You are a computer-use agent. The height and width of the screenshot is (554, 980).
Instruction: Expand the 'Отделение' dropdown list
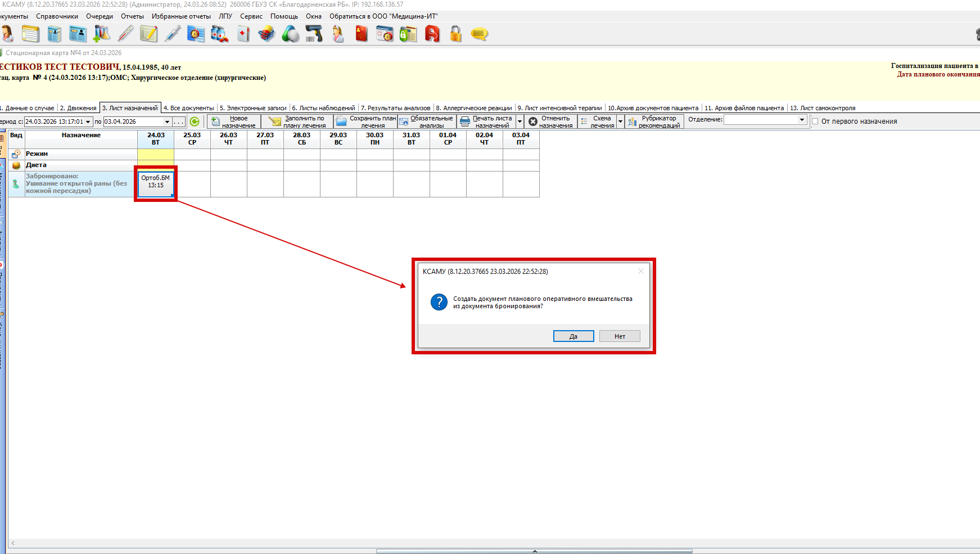coord(802,120)
